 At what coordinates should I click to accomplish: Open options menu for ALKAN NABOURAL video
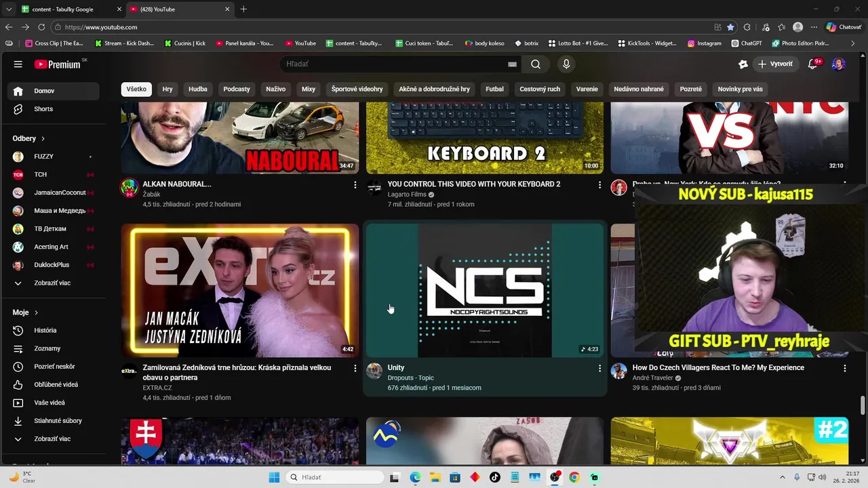[355, 184]
